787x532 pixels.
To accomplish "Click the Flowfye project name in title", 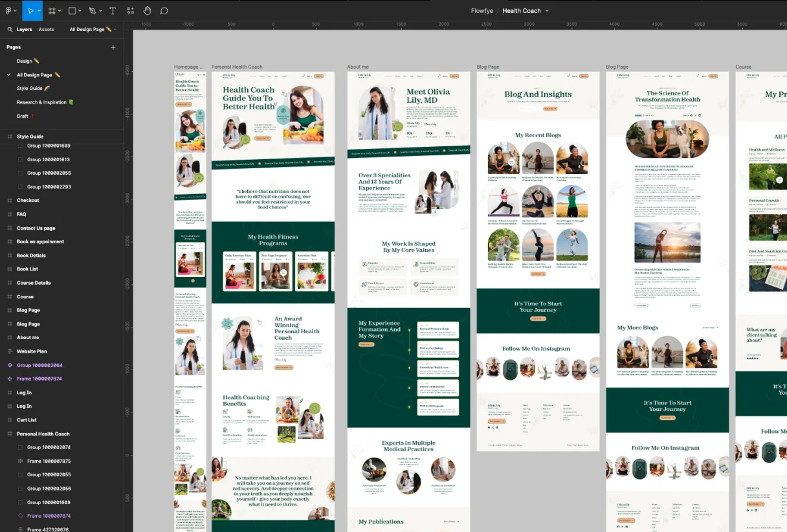I will tap(482, 11).
